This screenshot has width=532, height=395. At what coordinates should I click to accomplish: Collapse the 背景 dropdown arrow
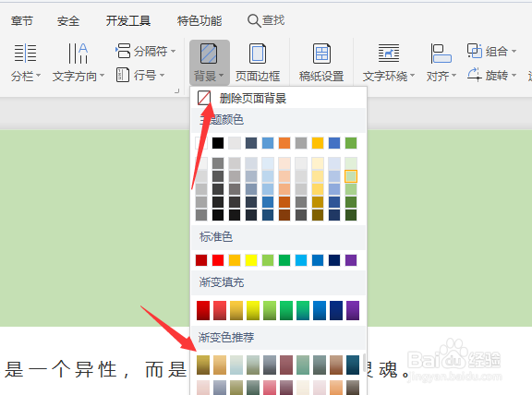[222, 75]
